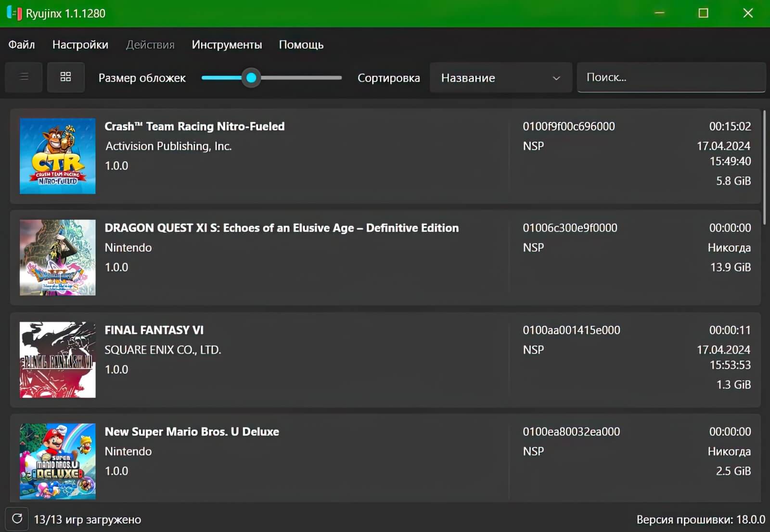Switch to grid view layout
This screenshot has width=770, height=532.
pyautogui.click(x=66, y=77)
